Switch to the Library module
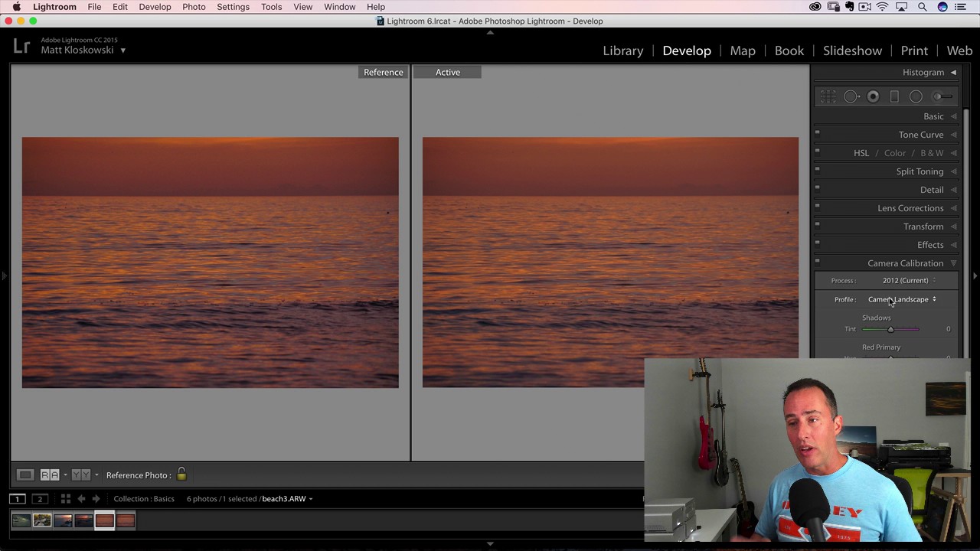This screenshot has width=980, height=551. tap(623, 51)
